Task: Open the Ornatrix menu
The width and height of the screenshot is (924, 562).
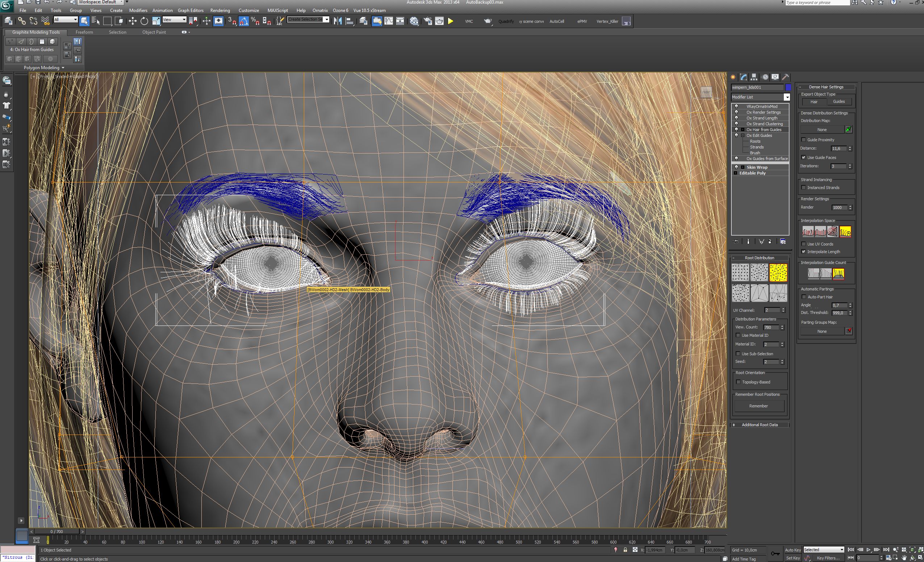Action: [x=320, y=11]
